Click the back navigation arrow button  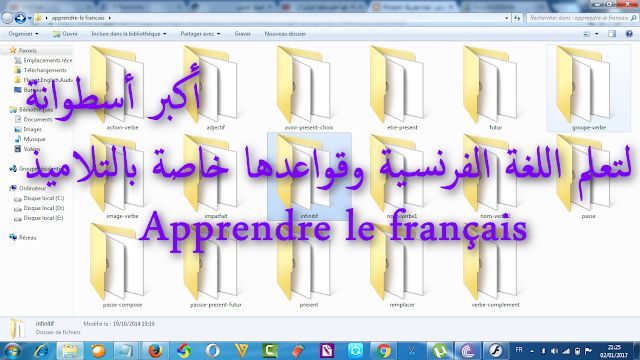pos(7,18)
